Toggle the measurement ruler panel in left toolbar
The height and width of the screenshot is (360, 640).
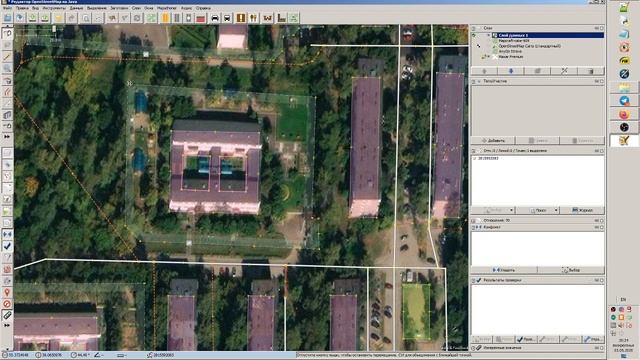coord(7,315)
